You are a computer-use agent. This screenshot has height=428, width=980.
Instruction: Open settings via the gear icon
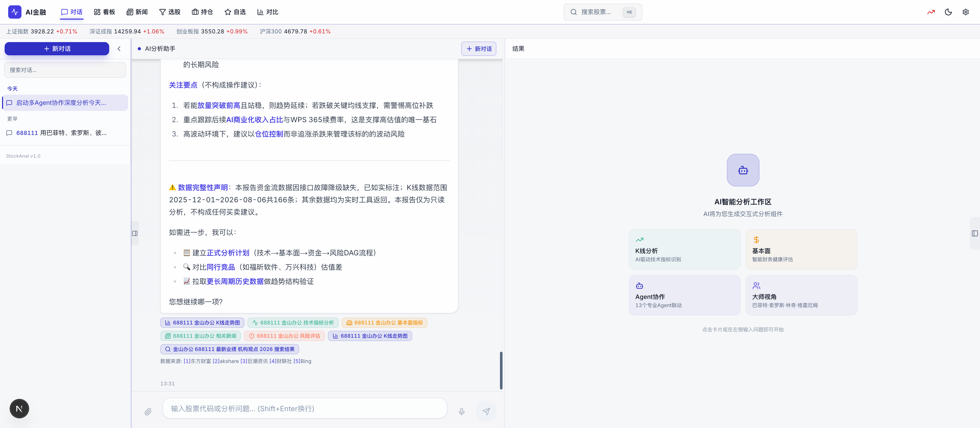pyautogui.click(x=965, y=12)
